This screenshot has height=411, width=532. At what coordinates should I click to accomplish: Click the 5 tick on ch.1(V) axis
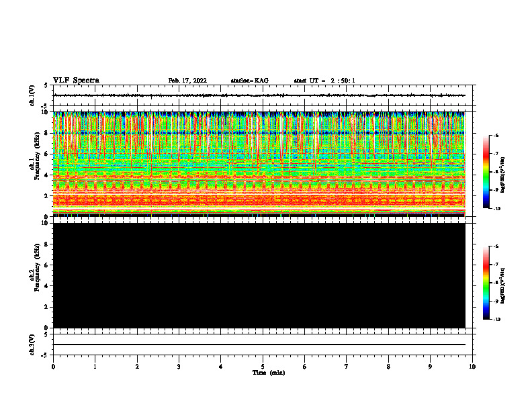click(x=46, y=85)
